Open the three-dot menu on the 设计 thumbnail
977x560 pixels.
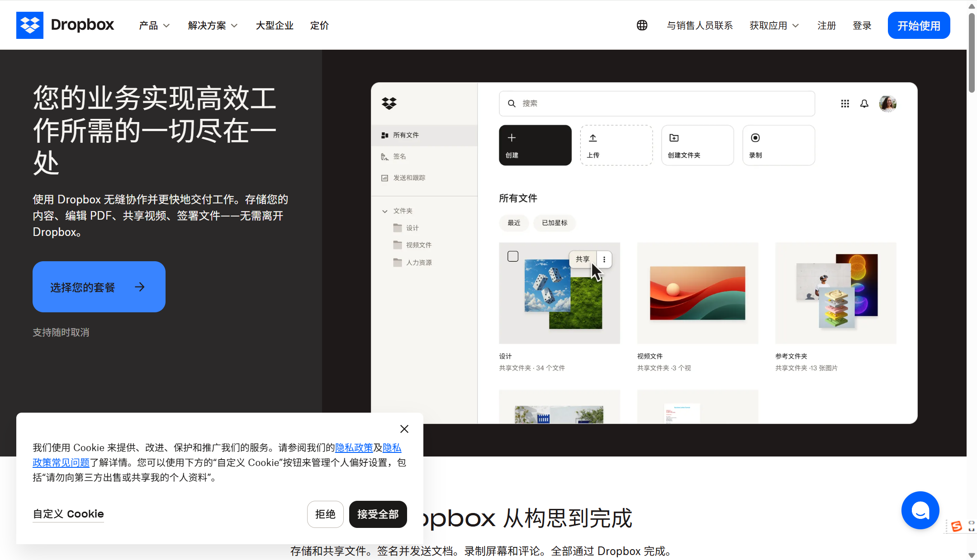click(604, 259)
